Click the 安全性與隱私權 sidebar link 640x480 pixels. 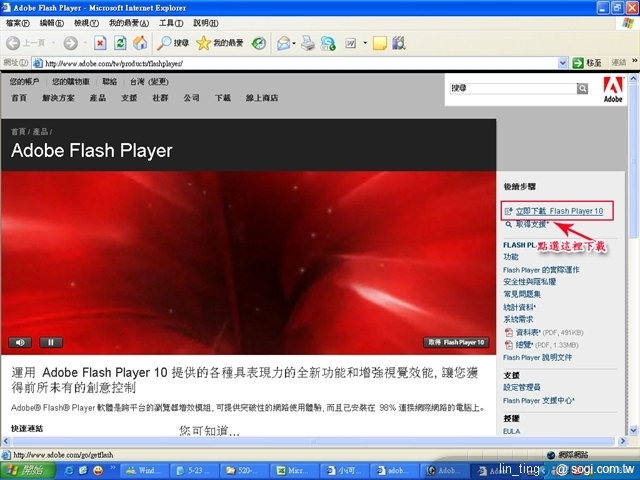click(x=529, y=282)
